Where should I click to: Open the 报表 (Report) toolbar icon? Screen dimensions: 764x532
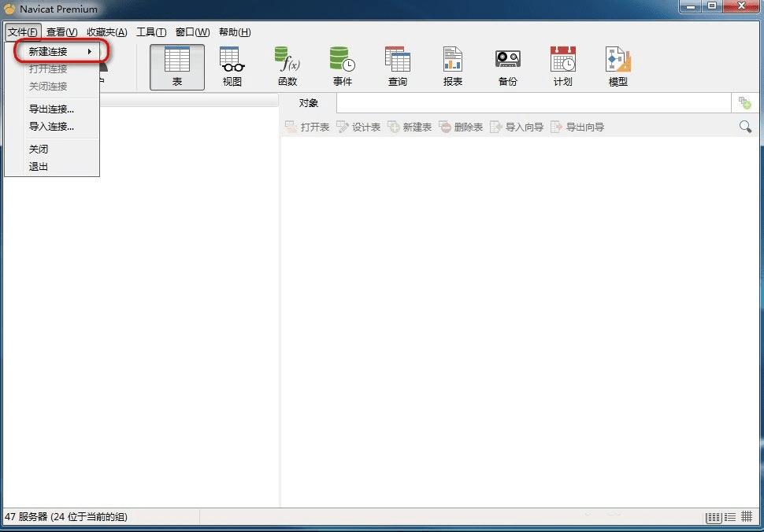click(x=453, y=67)
